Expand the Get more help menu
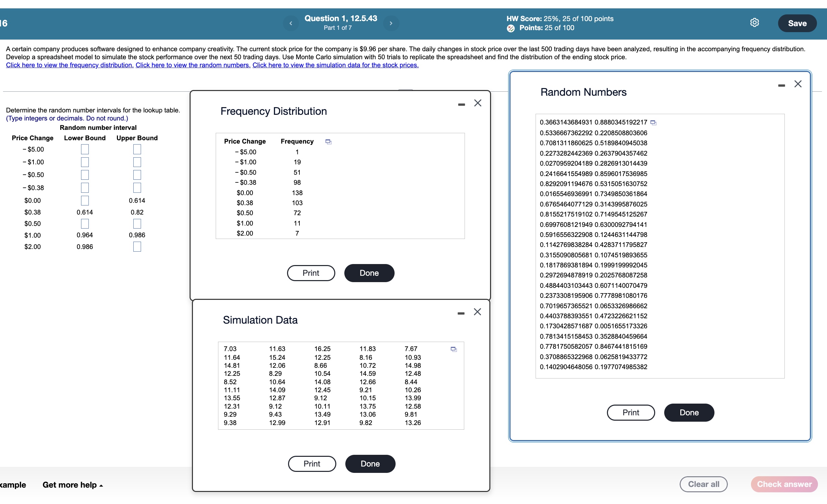The height and width of the screenshot is (504, 827). pyautogui.click(x=72, y=485)
